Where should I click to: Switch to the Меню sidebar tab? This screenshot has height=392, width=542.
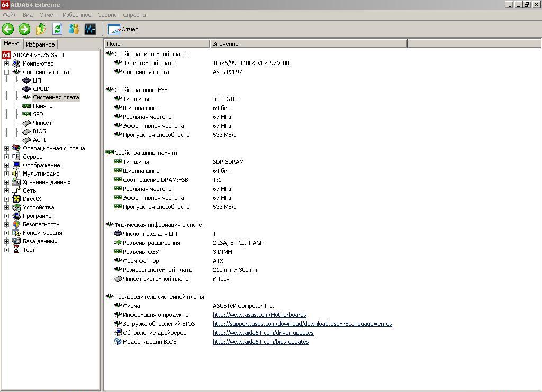pyautogui.click(x=12, y=43)
